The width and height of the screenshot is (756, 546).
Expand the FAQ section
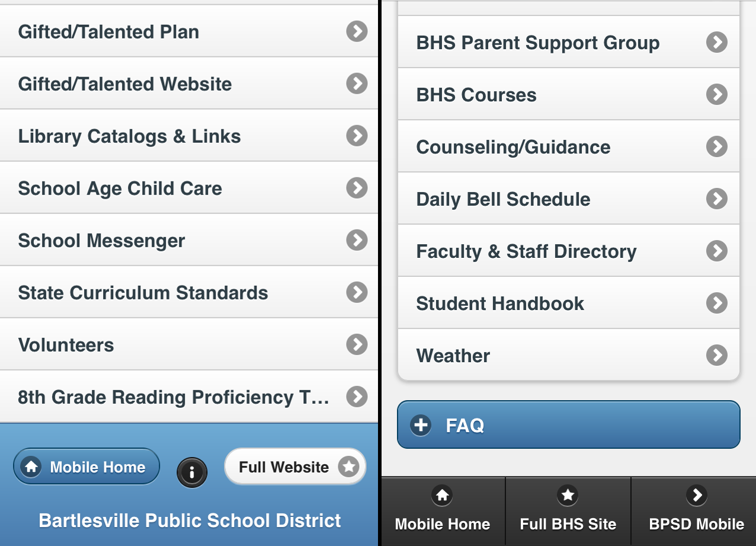(x=568, y=425)
